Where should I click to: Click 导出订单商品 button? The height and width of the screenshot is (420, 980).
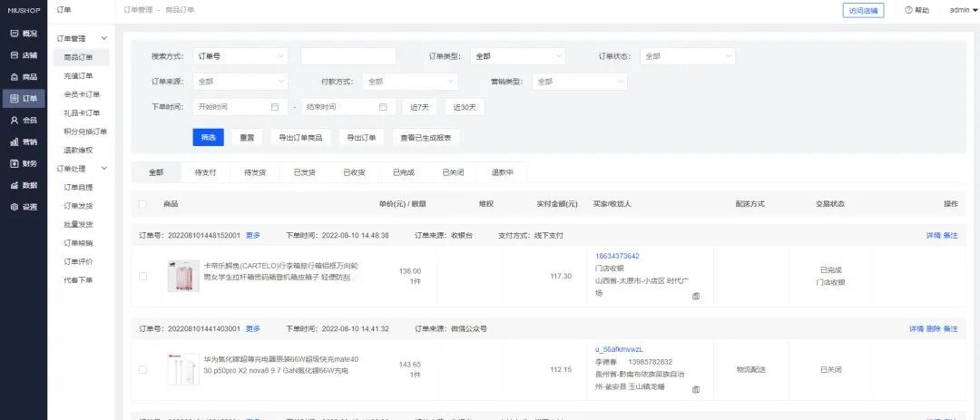[300, 138]
